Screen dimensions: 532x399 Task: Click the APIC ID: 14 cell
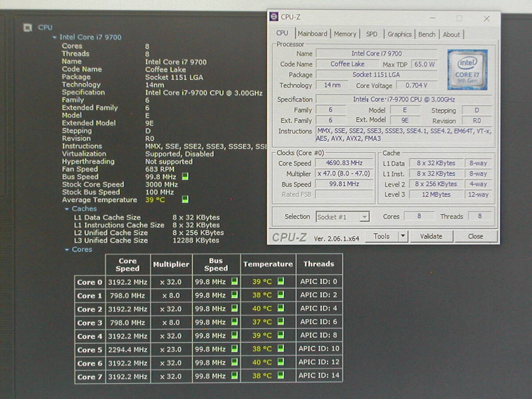coord(319,376)
